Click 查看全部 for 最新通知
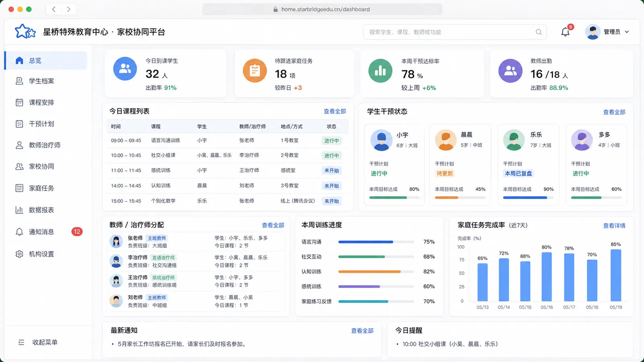644x362 pixels. tap(362, 331)
